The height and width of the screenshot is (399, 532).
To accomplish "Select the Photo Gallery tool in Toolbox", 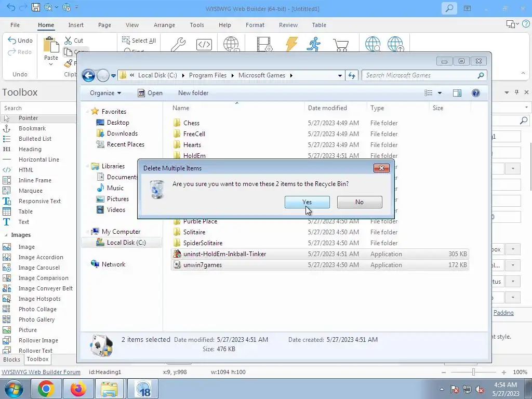I will click(x=37, y=320).
